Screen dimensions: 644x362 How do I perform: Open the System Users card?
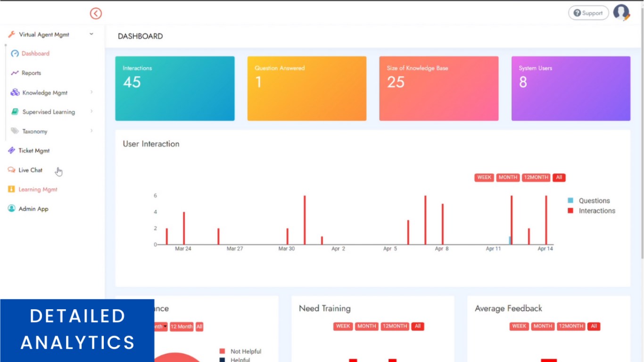571,89
